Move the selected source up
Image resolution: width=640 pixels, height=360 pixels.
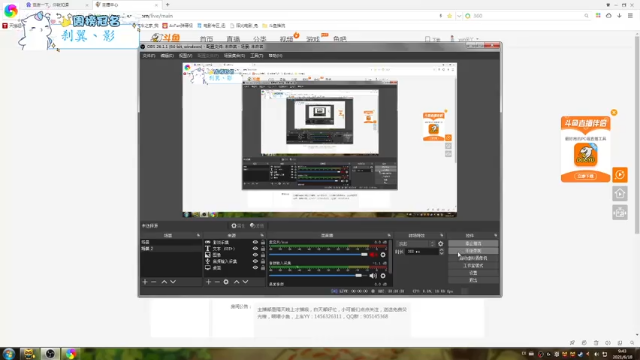236,282
